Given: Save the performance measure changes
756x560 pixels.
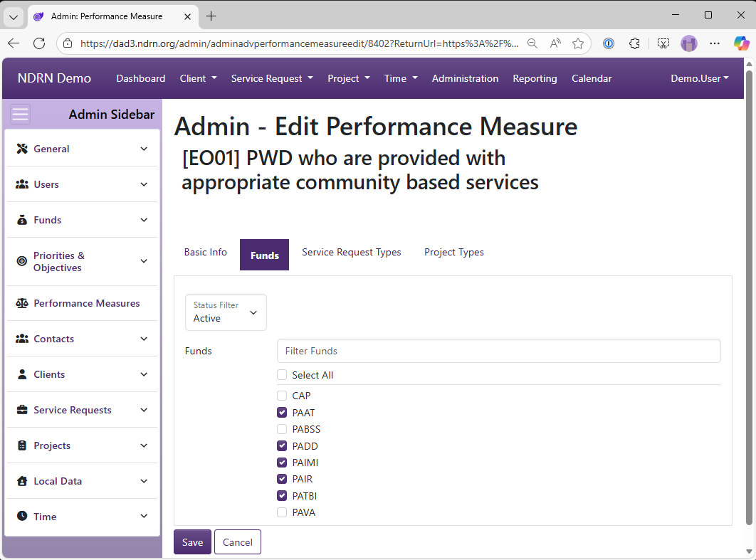Looking at the screenshot, I should 192,542.
